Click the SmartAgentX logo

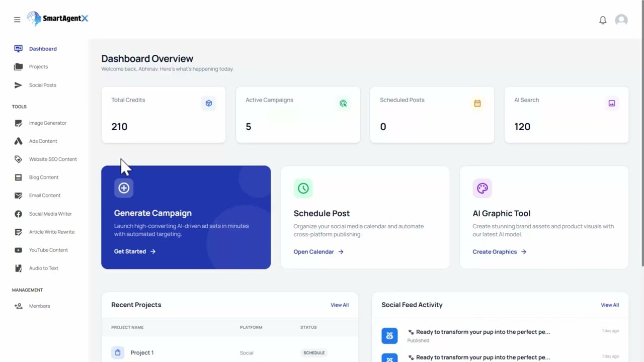pos(57,19)
